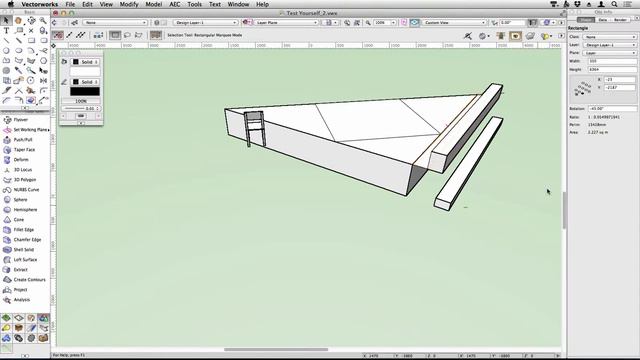Open the Model menu

[154, 4]
